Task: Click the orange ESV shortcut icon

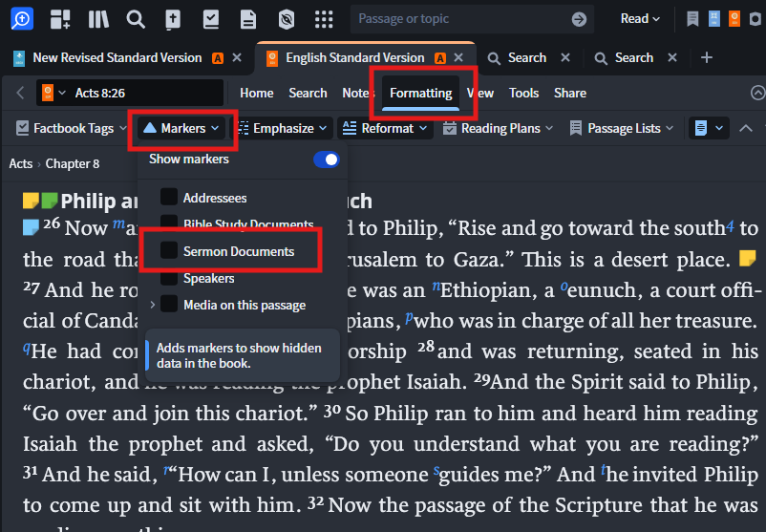Action: [x=734, y=18]
